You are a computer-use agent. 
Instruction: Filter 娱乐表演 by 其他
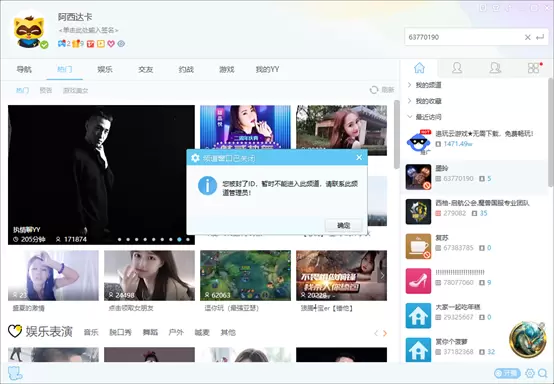228,332
